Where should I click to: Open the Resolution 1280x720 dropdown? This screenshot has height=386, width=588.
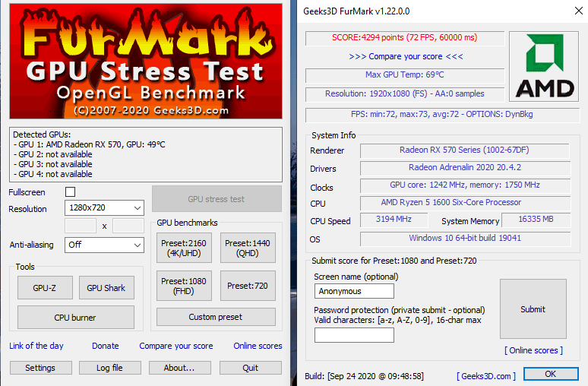pyautogui.click(x=104, y=208)
